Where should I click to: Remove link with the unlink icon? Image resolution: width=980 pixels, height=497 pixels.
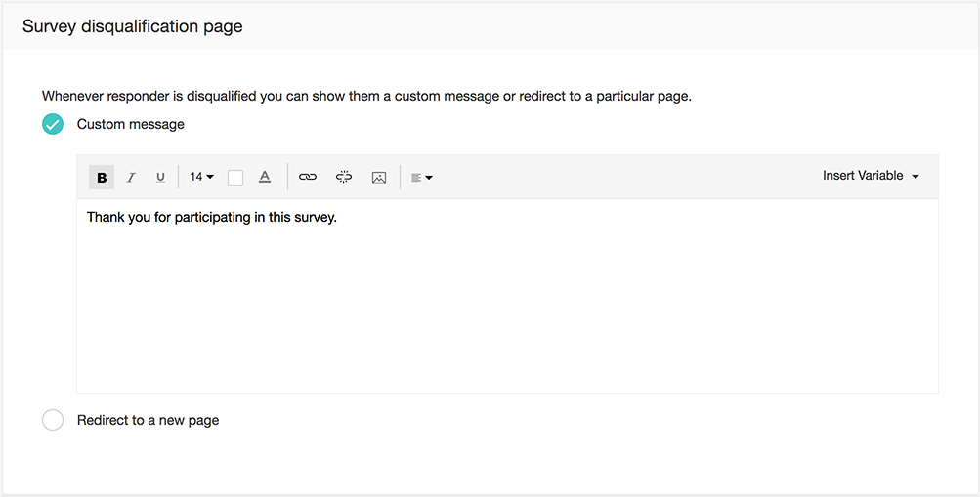point(344,178)
